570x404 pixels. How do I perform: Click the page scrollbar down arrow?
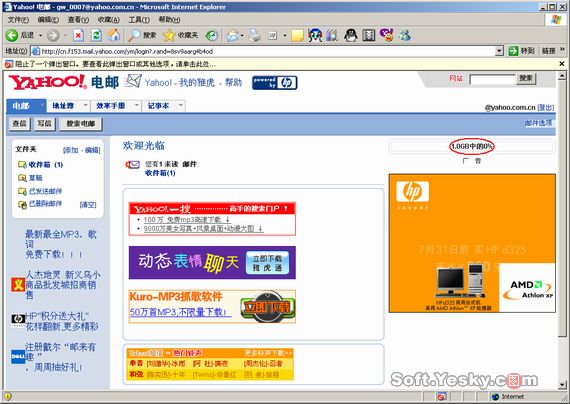tap(562, 384)
